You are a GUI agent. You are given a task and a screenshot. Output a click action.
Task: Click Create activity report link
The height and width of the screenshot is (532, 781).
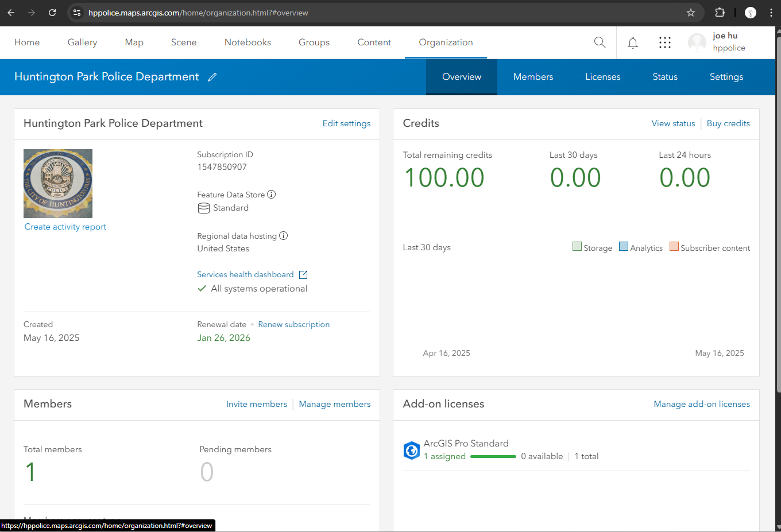(x=65, y=227)
